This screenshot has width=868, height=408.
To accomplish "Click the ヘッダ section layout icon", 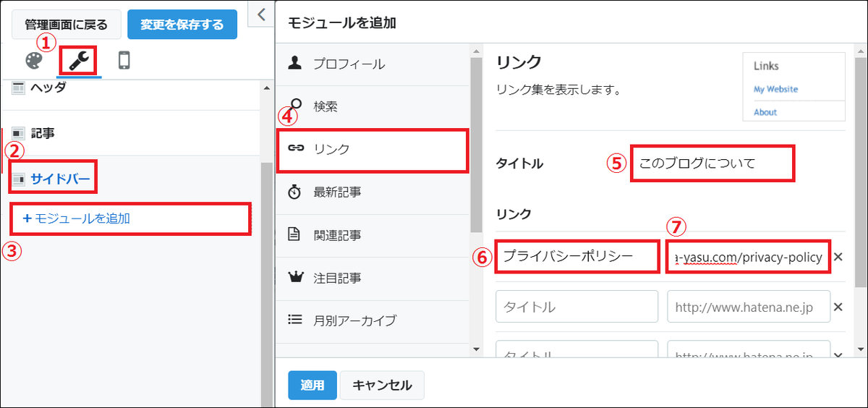I will pyautogui.click(x=18, y=87).
